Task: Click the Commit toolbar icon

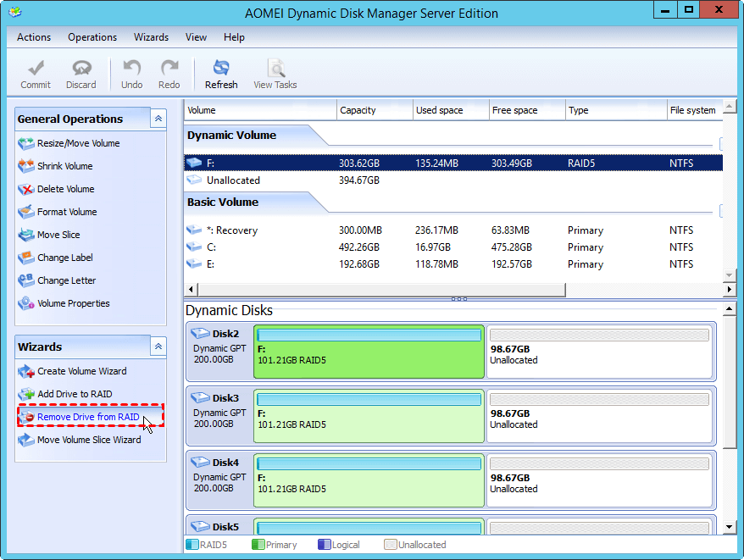Action: (36, 74)
